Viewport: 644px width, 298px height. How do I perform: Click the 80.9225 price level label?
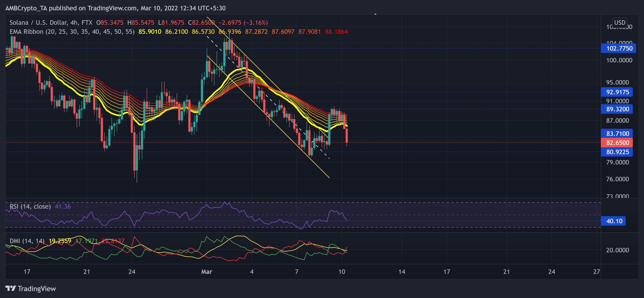point(617,152)
